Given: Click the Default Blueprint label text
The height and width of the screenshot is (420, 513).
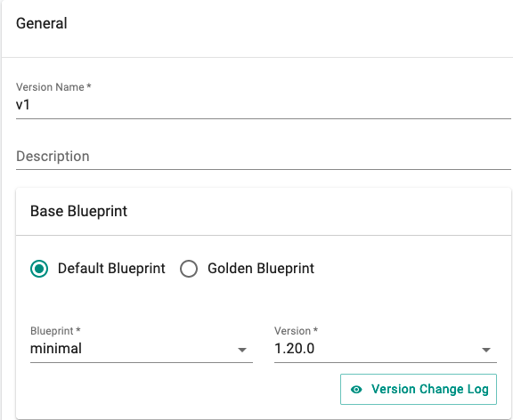Looking at the screenshot, I should tap(111, 269).
